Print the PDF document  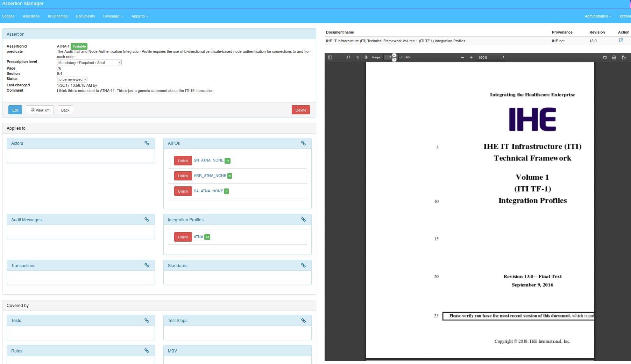[x=614, y=57]
